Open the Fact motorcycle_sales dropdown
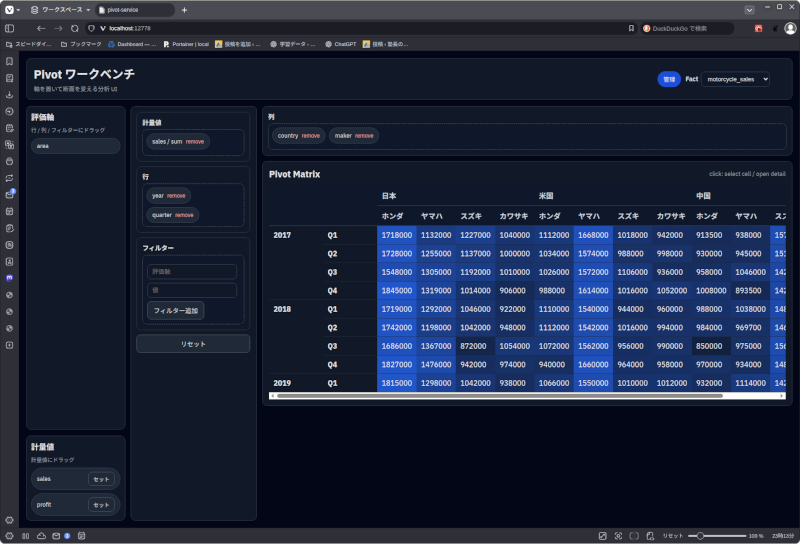This screenshot has height=544, width=800. [x=735, y=79]
